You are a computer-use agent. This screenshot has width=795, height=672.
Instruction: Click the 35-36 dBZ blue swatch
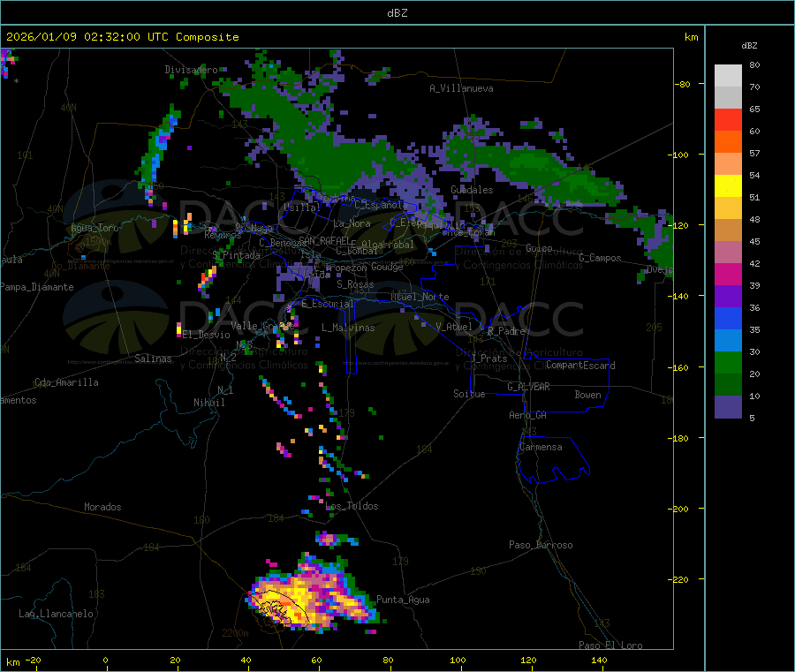coord(728,318)
